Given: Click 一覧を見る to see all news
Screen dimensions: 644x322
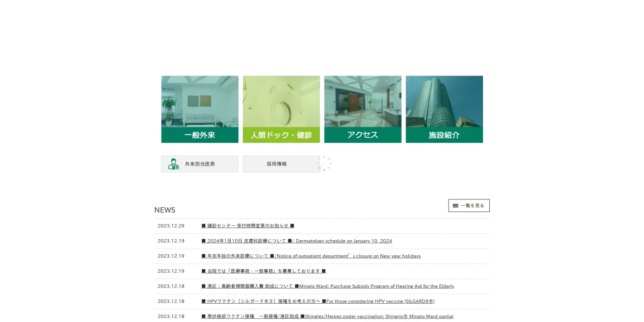Looking at the screenshot, I should tap(469, 206).
